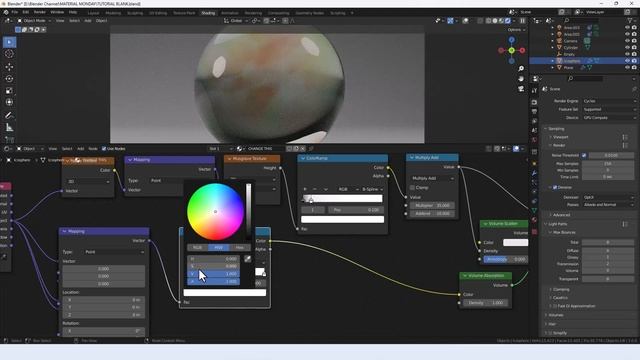Activate the Transform tool
640x360 pixels.
9,102
